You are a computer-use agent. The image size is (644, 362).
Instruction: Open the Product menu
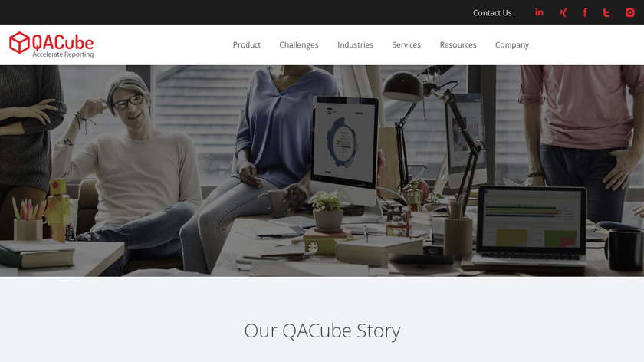coord(246,44)
